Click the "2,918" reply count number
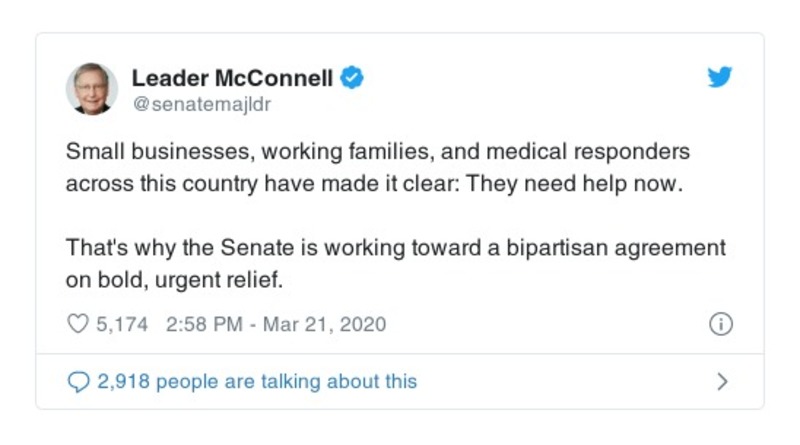The width and height of the screenshot is (800, 445). click(x=123, y=381)
